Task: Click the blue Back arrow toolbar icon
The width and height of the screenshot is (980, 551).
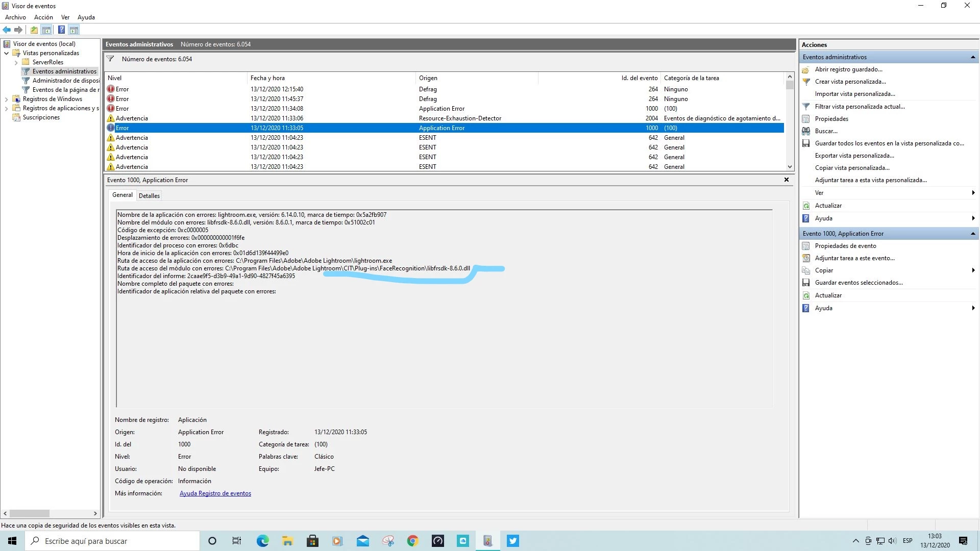Action: point(7,30)
